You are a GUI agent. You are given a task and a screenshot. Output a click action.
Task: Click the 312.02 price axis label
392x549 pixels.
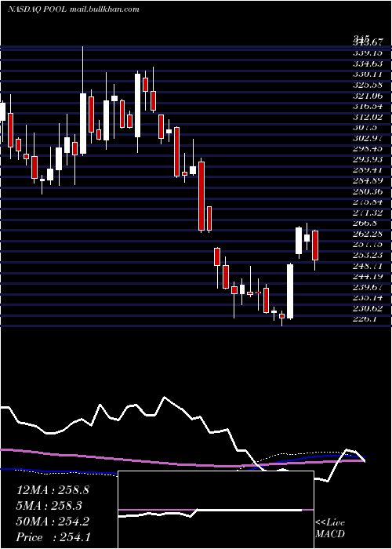pyautogui.click(x=368, y=117)
